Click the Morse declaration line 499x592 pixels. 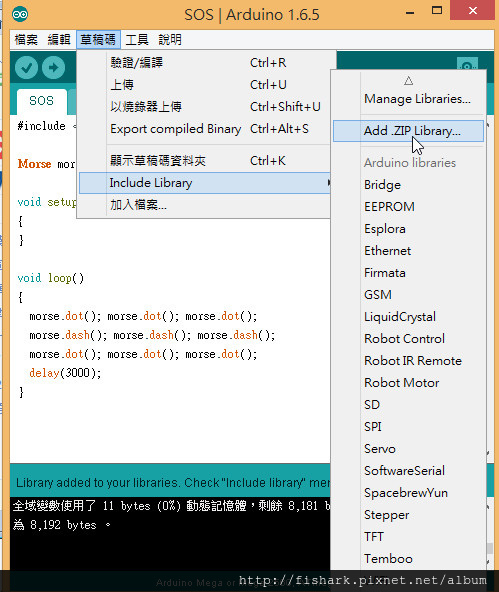[46, 164]
